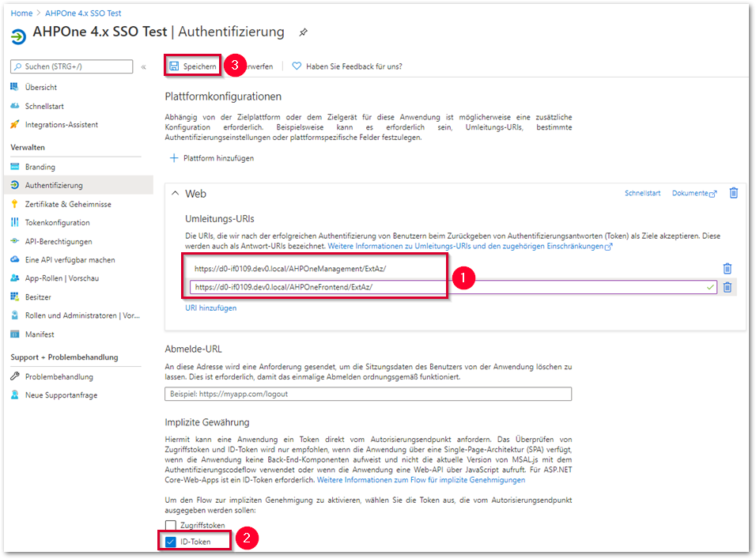Open Neue Supportanfrage in the sidebar

point(61,395)
